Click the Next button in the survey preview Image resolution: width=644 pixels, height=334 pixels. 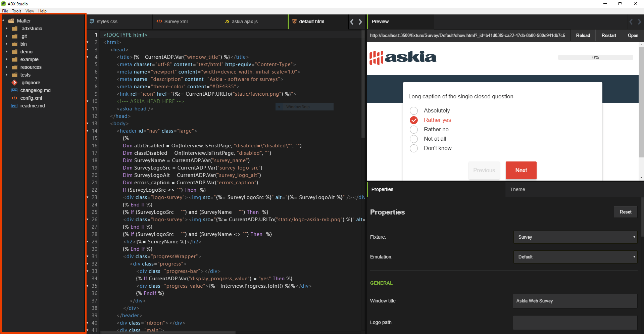click(521, 170)
